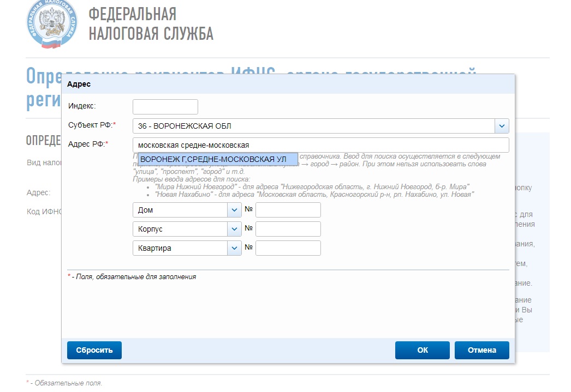Click into the Адрес РФ text field
571x392 pixels.
click(320, 145)
